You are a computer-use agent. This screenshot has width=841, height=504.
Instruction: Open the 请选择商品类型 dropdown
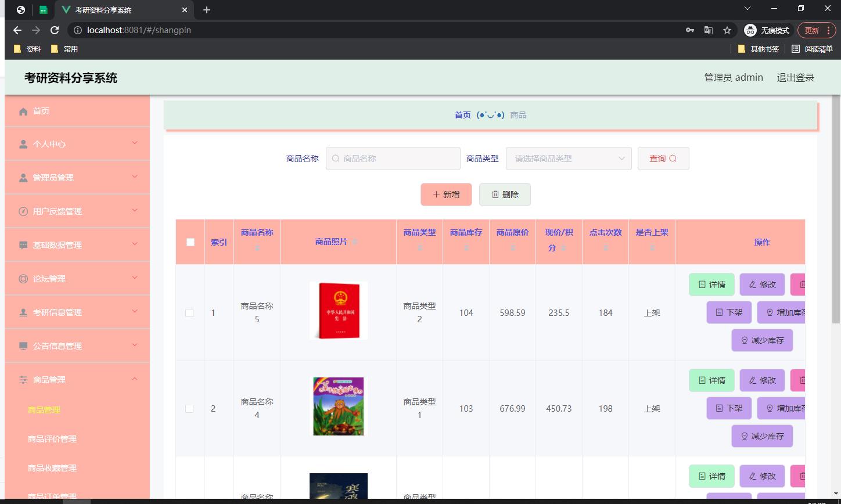pyautogui.click(x=569, y=159)
